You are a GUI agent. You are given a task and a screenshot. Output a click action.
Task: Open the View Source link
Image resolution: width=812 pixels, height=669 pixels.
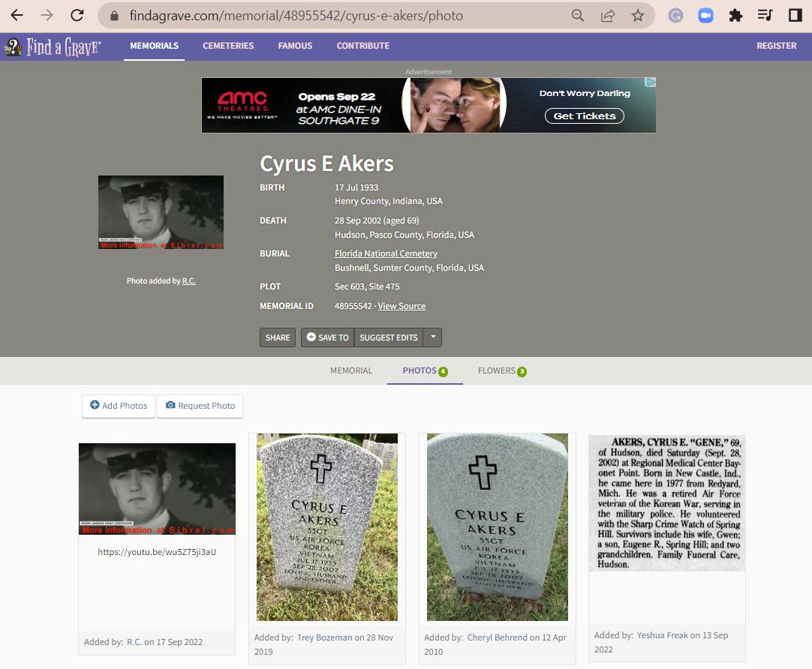[x=401, y=305]
